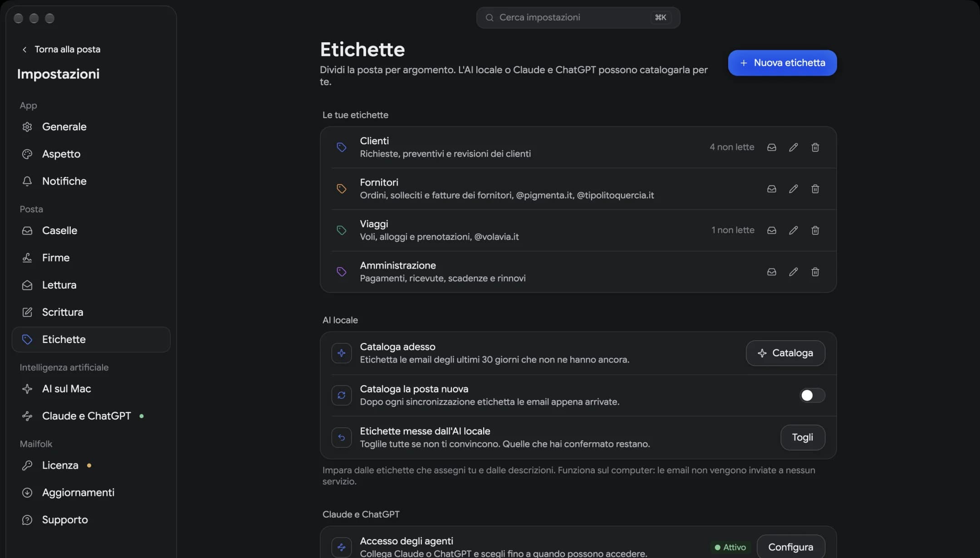
Task: Edit the Viaggi label pencil icon
Action: point(793,230)
